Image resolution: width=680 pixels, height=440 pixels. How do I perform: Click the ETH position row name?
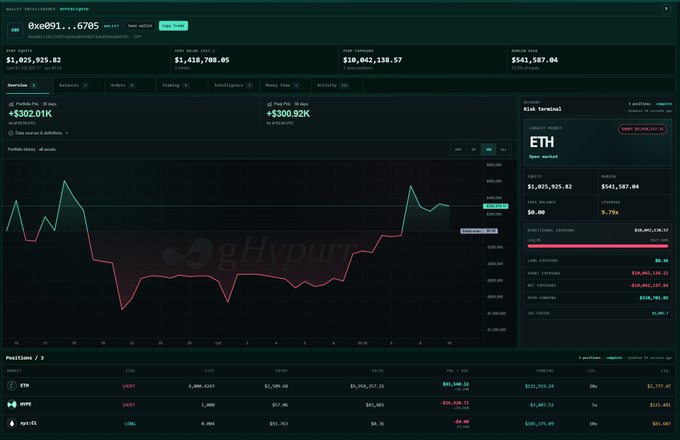pos(24,385)
